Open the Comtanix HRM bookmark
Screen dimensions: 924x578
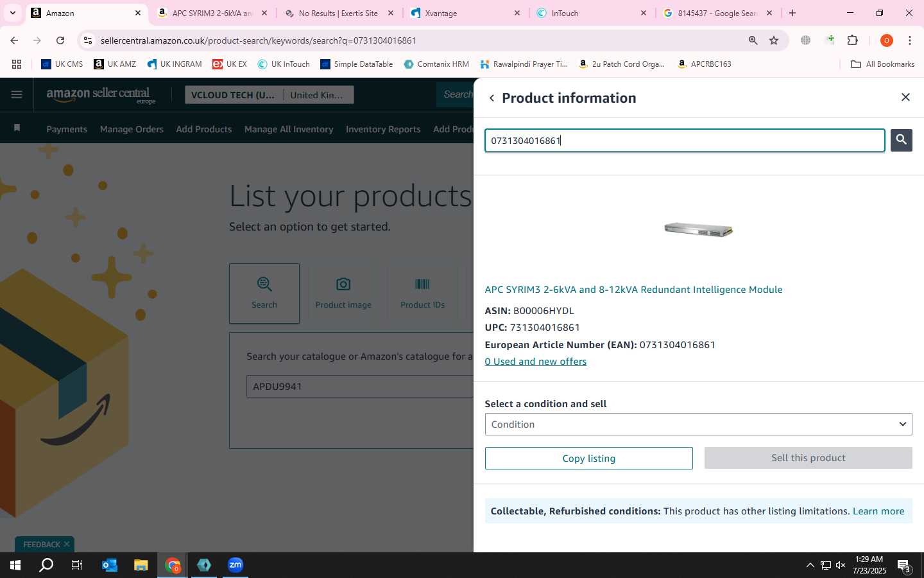click(436, 64)
